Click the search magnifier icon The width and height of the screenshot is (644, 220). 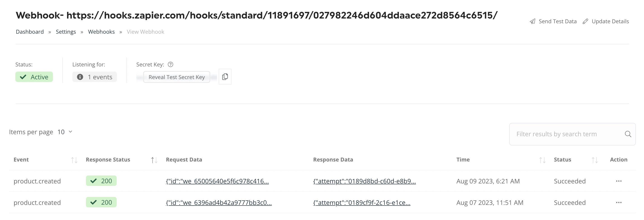pos(628,134)
